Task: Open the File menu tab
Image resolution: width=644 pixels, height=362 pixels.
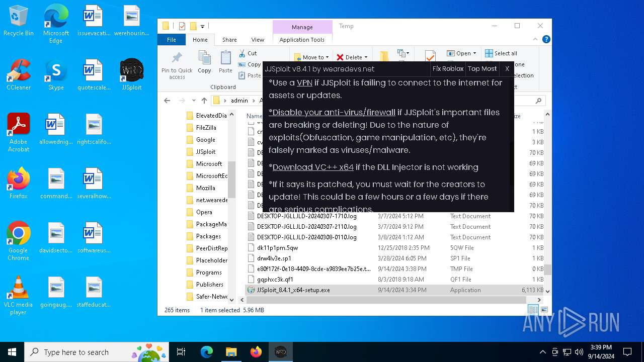Action: tap(172, 40)
